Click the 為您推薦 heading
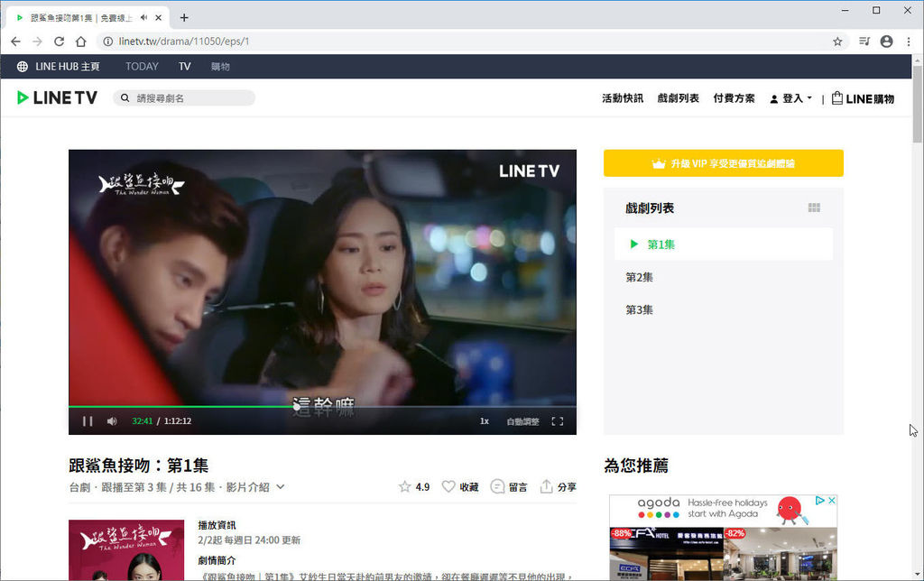This screenshot has width=924, height=581. 636,466
